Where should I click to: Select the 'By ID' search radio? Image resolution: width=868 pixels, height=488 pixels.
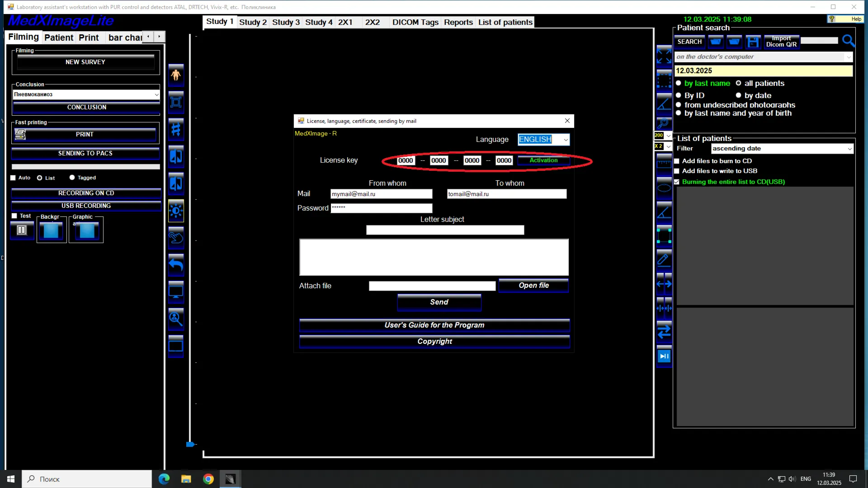pyautogui.click(x=678, y=95)
